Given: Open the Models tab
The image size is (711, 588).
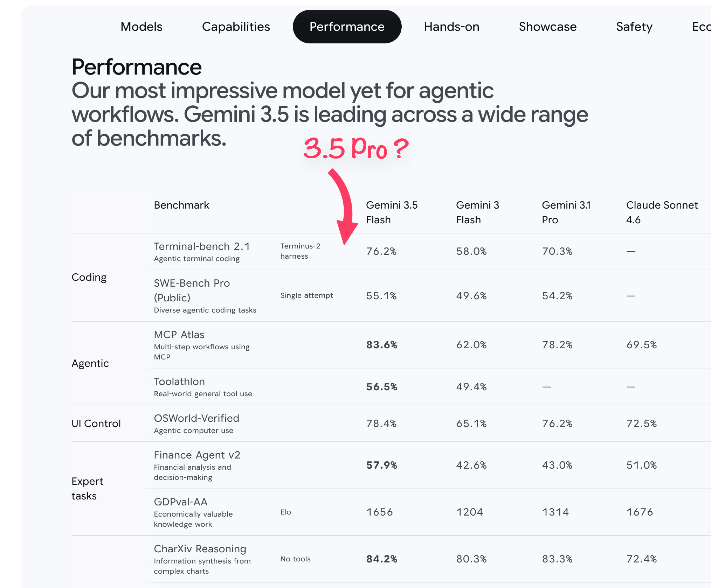Looking at the screenshot, I should [141, 27].
